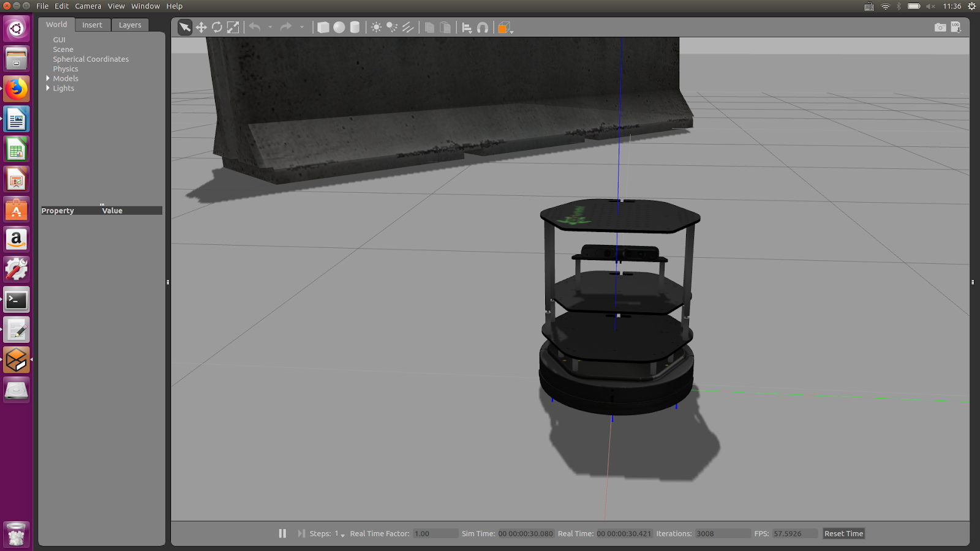Screen dimensions: 980x551
Task: Open the Wi-Fi network indicator
Action: 885,6
